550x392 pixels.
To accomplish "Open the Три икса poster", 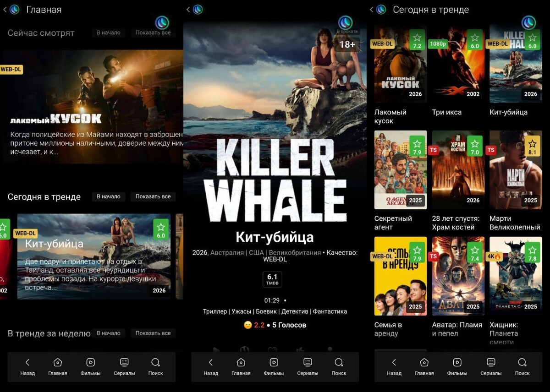I will [458, 64].
